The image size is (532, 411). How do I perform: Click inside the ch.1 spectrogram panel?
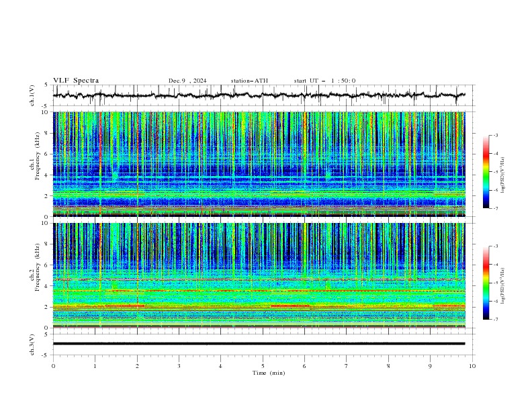pyautogui.click(x=259, y=164)
